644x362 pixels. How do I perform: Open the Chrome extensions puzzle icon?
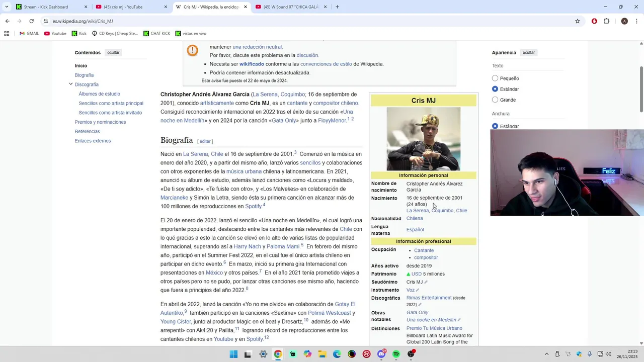click(606, 21)
